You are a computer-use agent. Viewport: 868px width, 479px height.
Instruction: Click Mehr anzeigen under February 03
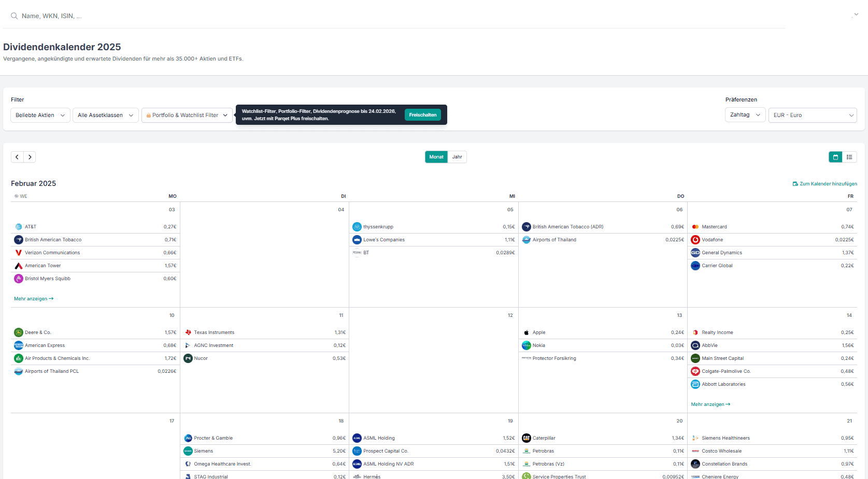tap(34, 299)
